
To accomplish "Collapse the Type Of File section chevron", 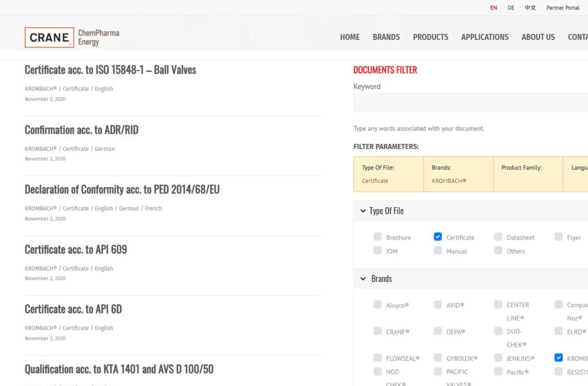I will (x=363, y=211).
